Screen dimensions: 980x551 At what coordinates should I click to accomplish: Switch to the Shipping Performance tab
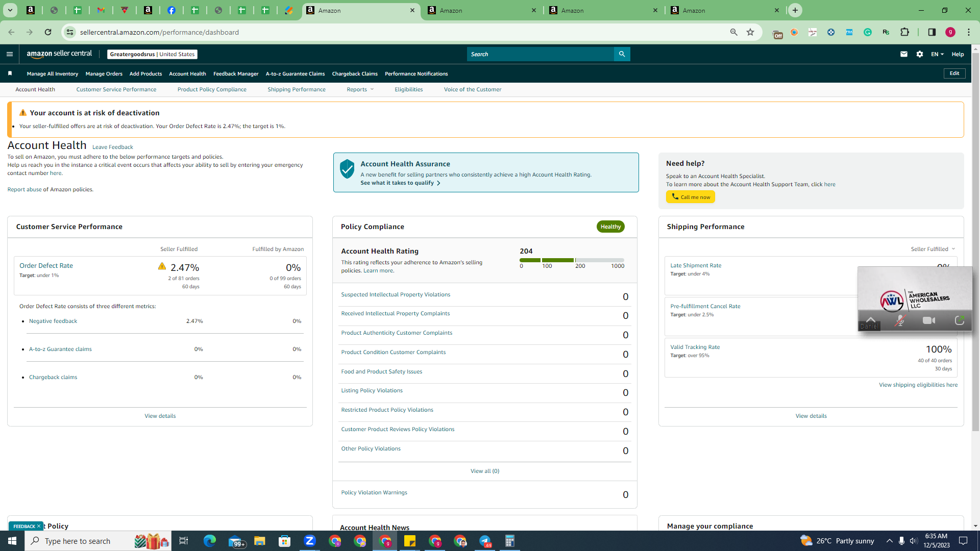click(x=297, y=89)
